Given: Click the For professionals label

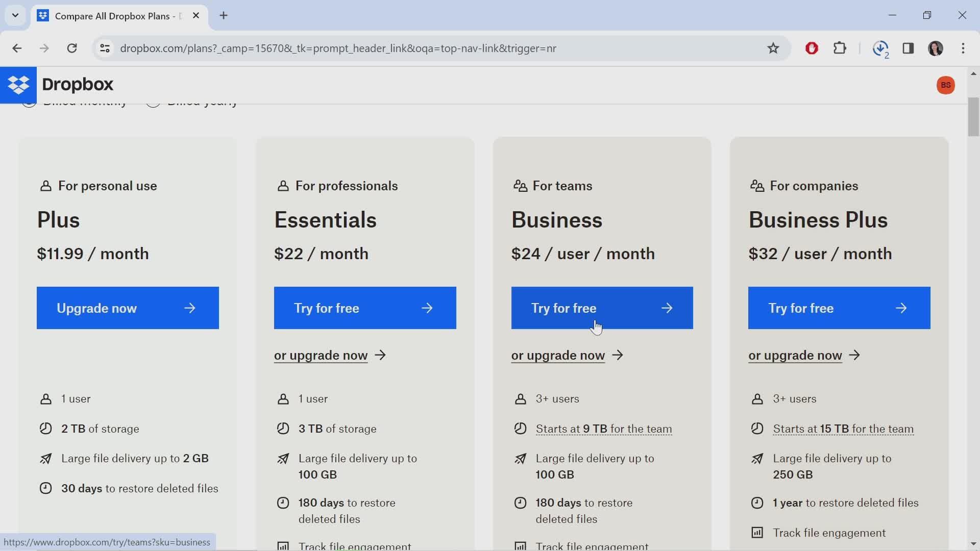Looking at the screenshot, I should coord(347,186).
